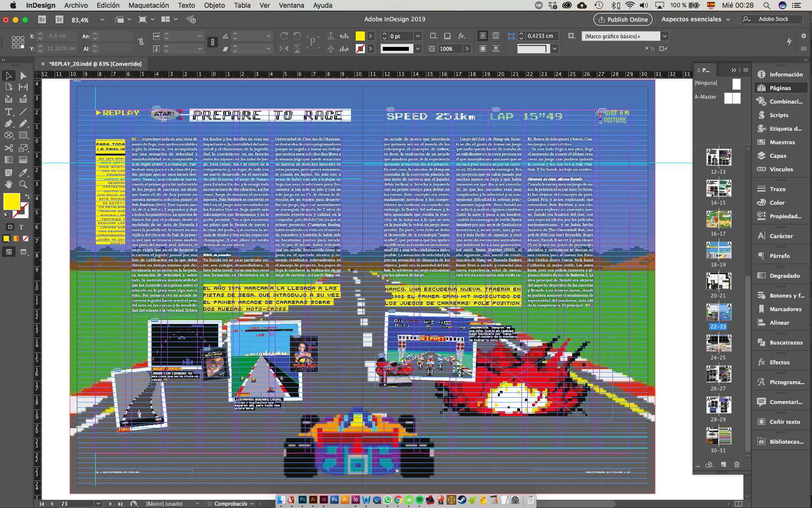Click the flip horizontal icon
This screenshot has width=812, height=508.
284,48
